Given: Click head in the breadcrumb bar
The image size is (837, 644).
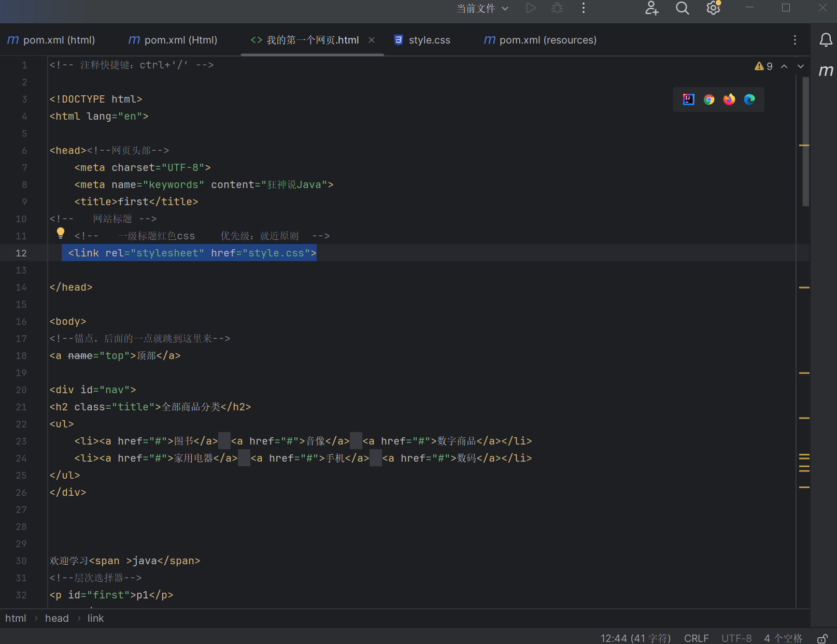Looking at the screenshot, I should click(x=56, y=618).
